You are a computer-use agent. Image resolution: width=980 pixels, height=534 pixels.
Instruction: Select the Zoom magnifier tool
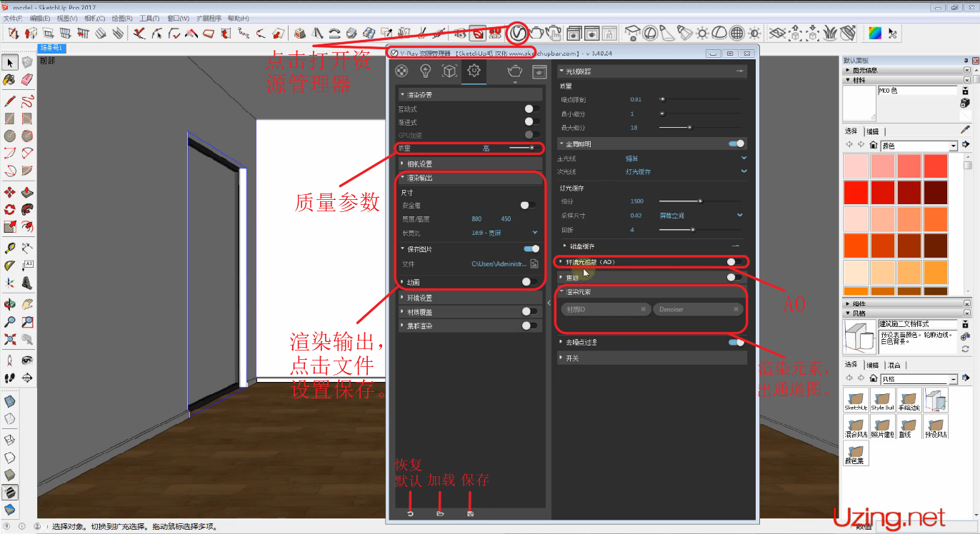[10, 322]
